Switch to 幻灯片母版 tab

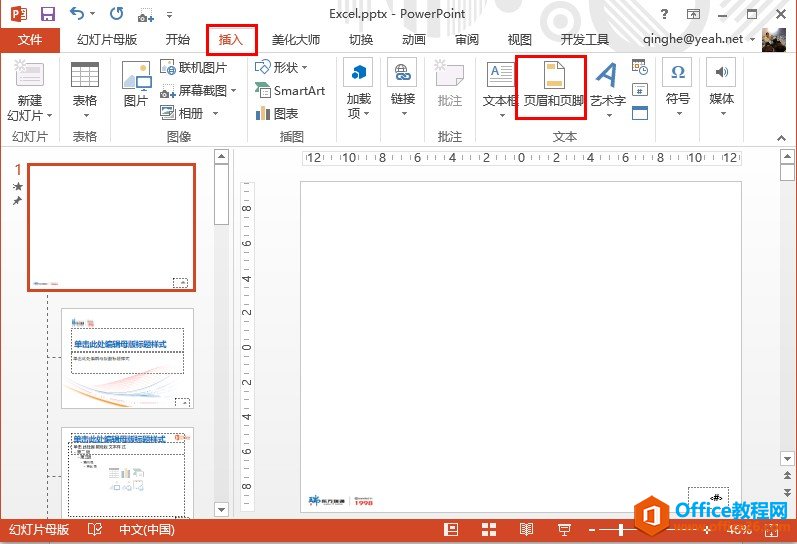click(x=107, y=40)
